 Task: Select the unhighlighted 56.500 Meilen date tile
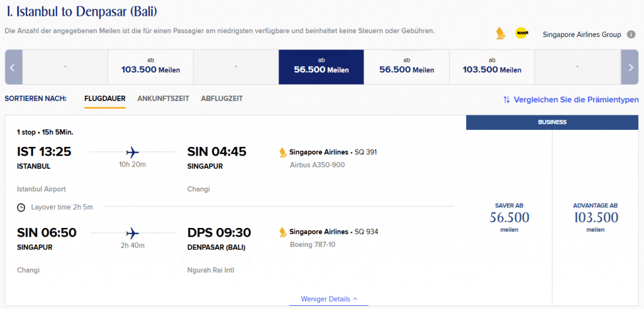[x=406, y=67]
